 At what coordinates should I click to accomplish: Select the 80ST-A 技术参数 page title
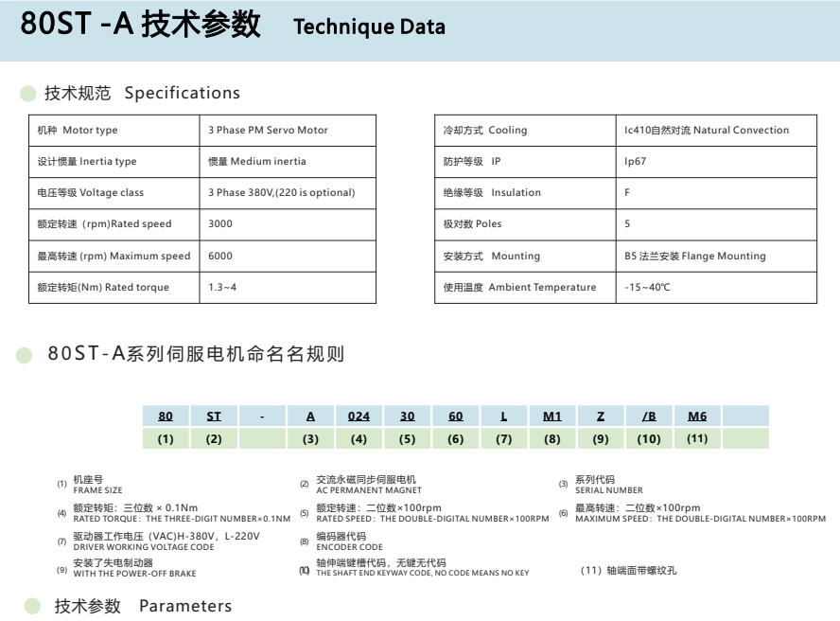[140, 26]
